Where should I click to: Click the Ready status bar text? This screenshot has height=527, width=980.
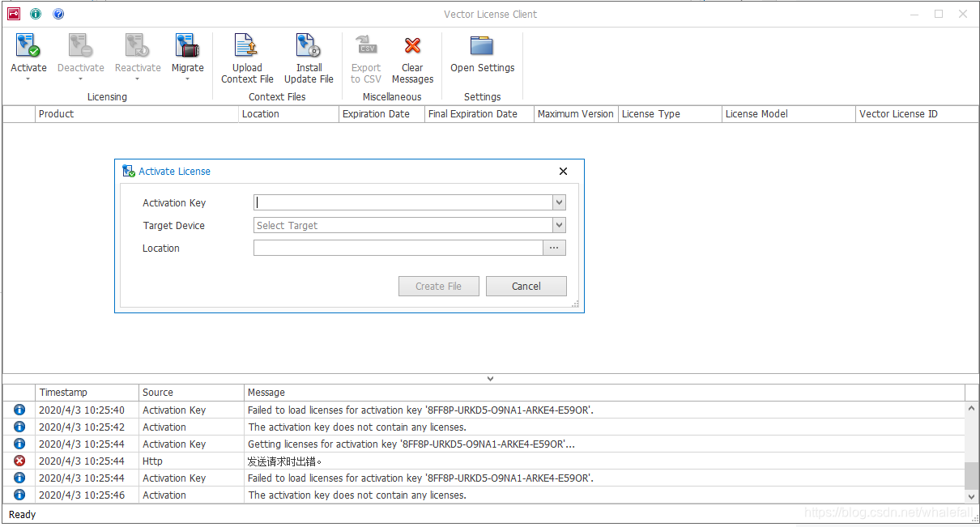(23, 515)
